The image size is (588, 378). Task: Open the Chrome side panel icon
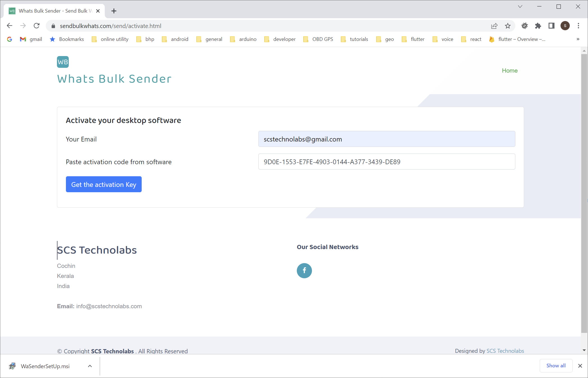coord(551,26)
